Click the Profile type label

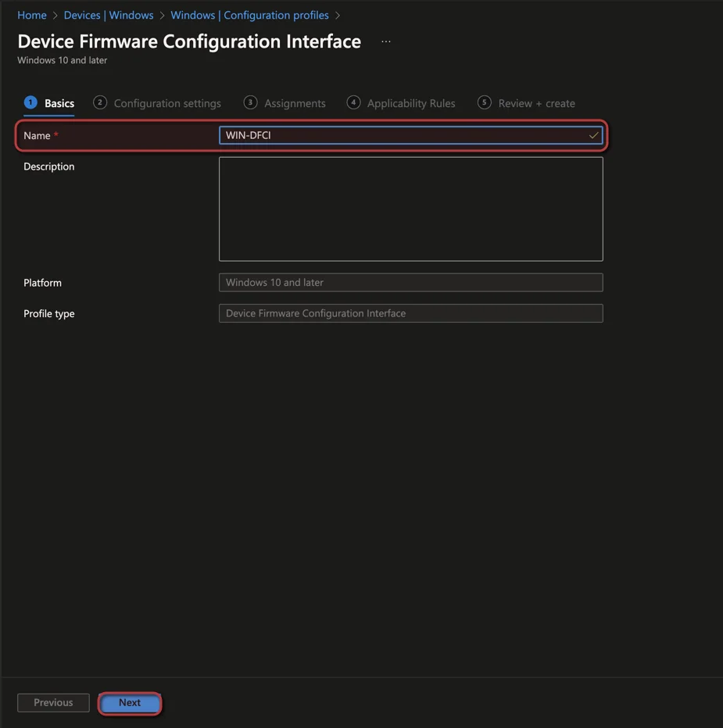point(48,314)
